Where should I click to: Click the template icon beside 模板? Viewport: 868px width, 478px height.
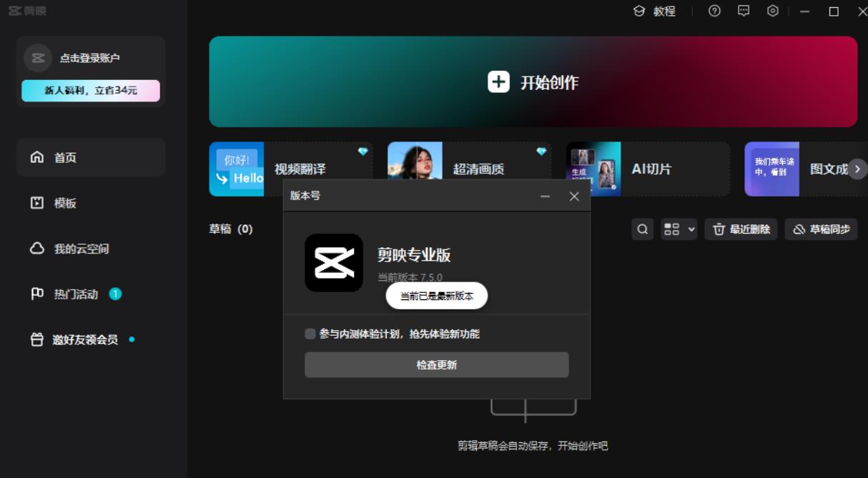pyautogui.click(x=37, y=203)
